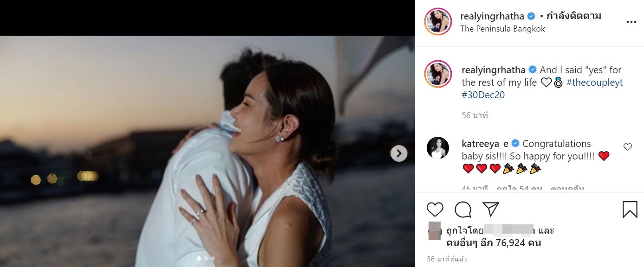Open the #thecoupleyt hashtag
The image size is (644, 267).
(x=594, y=83)
